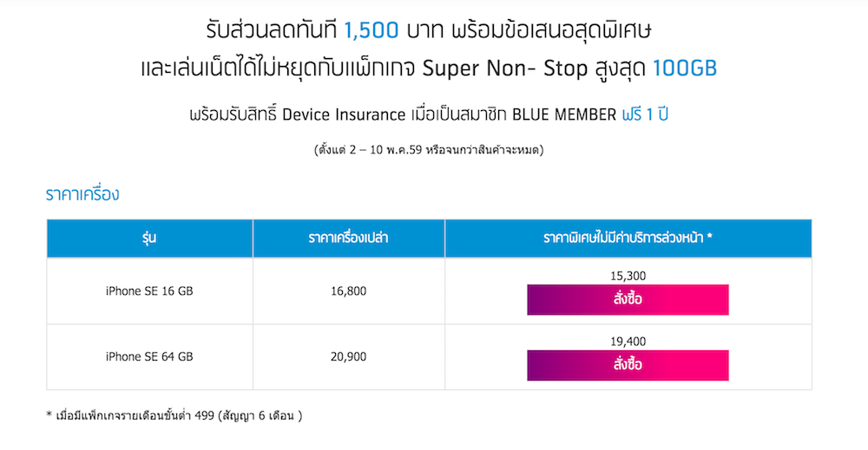Click the footnote about the 499 monthly package

(x=174, y=415)
